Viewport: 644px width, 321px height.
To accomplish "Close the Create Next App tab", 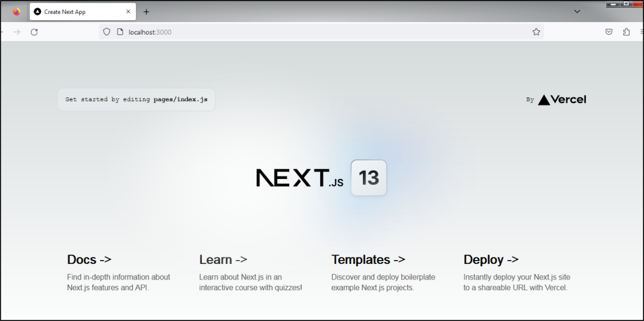I will click(x=128, y=11).
